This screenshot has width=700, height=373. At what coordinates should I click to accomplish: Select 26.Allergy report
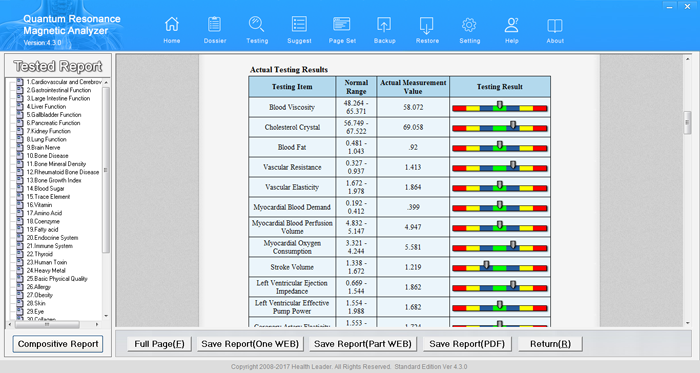[38, 287]
